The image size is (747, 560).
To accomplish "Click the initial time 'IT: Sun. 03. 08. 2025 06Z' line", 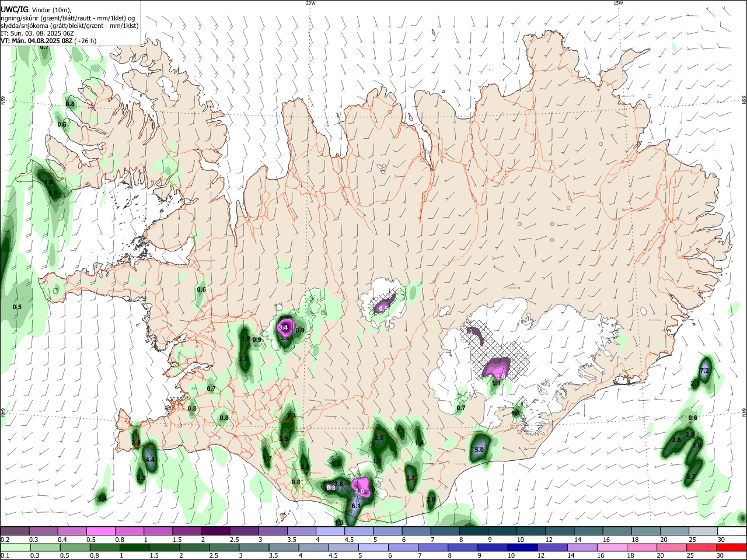I will click(x=37, y=34).
